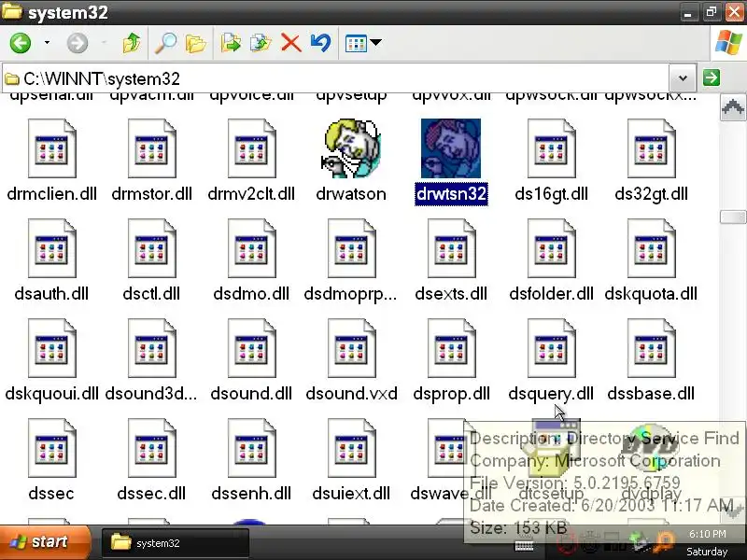Image resolution: width=747 pixels, height=560 pixels.
Task: Select the drwatson program icon
Action: pyautogui.click(x=351, y=148)
